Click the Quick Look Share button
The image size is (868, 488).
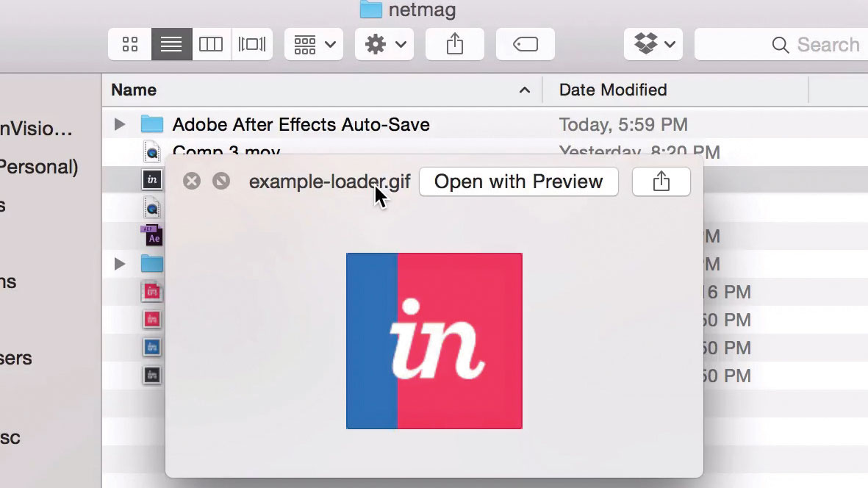pyautogui.click(x=661, y=182)
